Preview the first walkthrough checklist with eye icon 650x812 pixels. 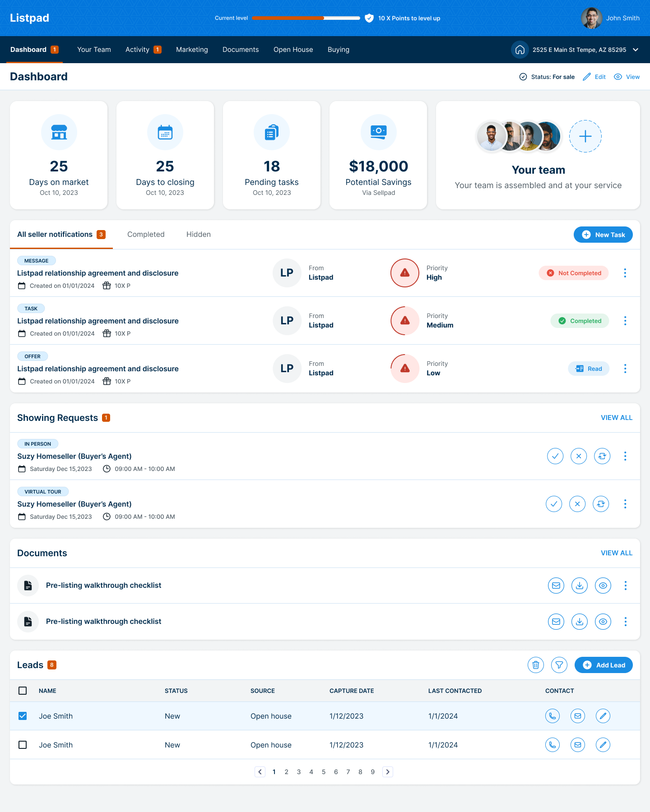pyautogui.click(x=603, y=586)
